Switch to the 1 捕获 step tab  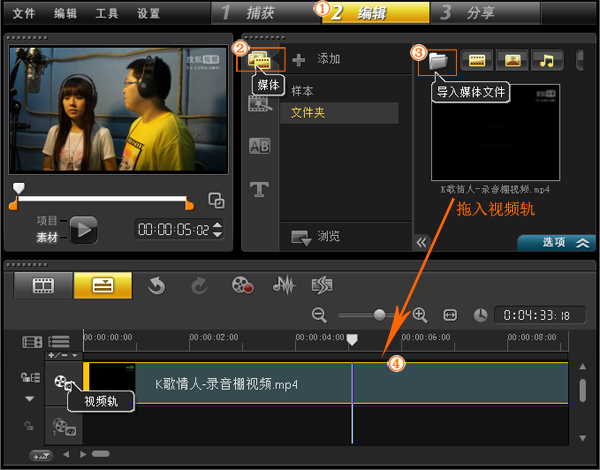click(x=266, y=13)
